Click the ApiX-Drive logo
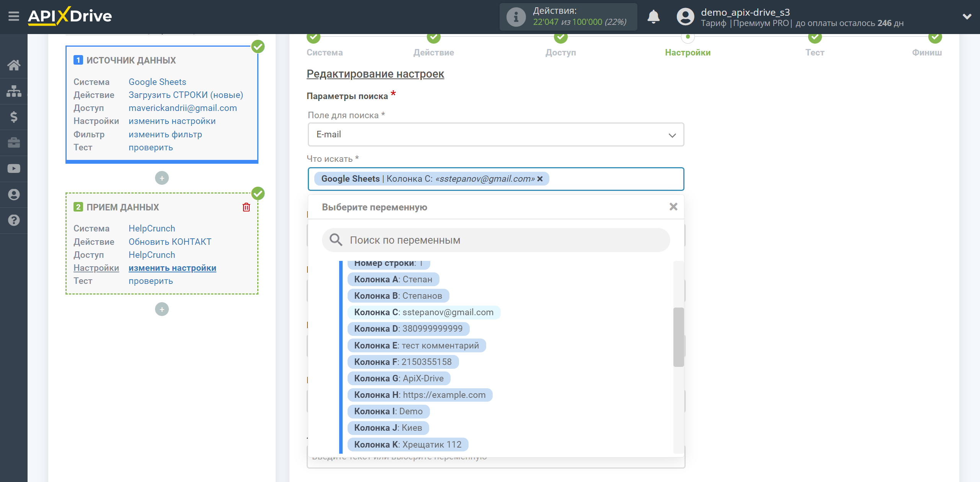Screen dimensions: 980x482 click(x=70, y=16)
